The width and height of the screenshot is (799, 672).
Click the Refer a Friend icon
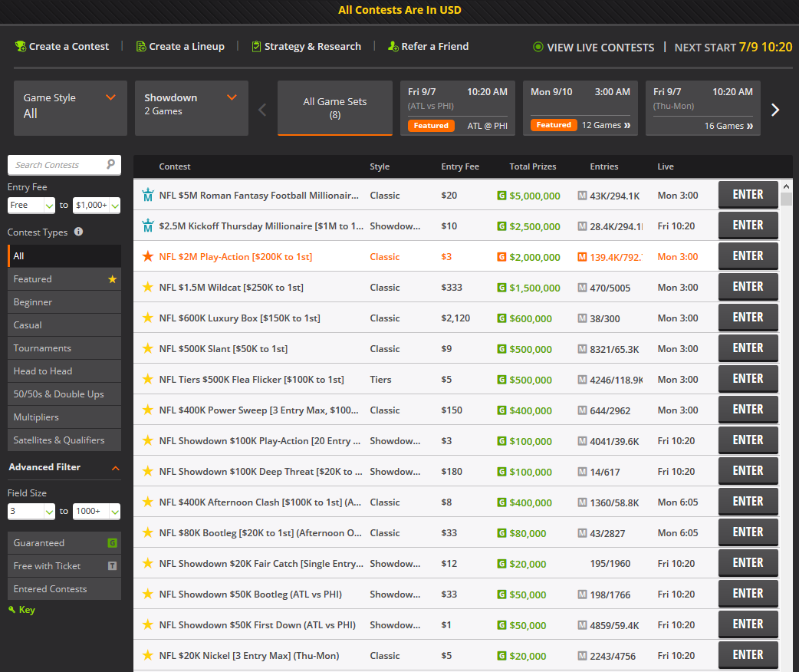point(393,46)
